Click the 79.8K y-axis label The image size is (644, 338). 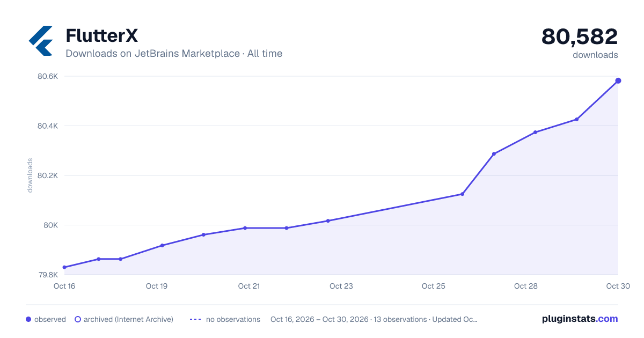click(48, 275)
